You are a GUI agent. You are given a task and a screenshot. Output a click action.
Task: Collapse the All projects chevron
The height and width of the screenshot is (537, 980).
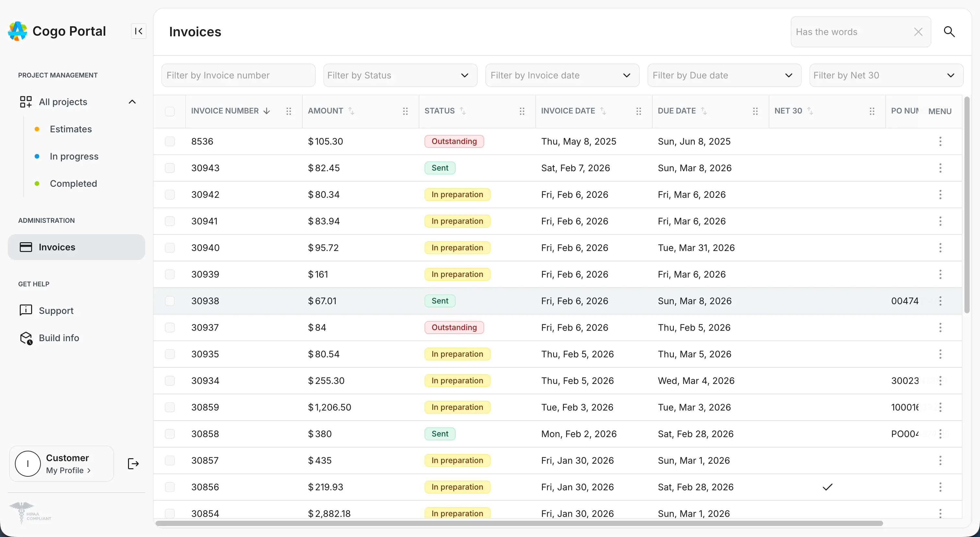tap(132, 101)
